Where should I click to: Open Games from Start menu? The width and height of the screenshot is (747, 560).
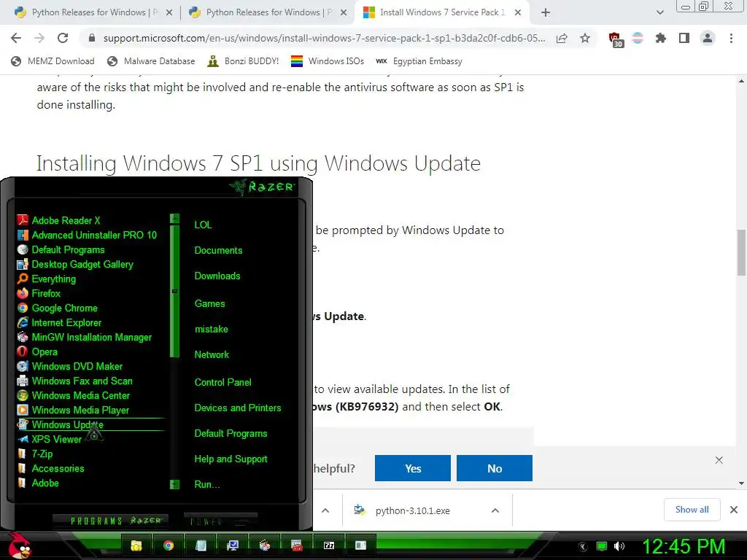[x=209, y=304]
